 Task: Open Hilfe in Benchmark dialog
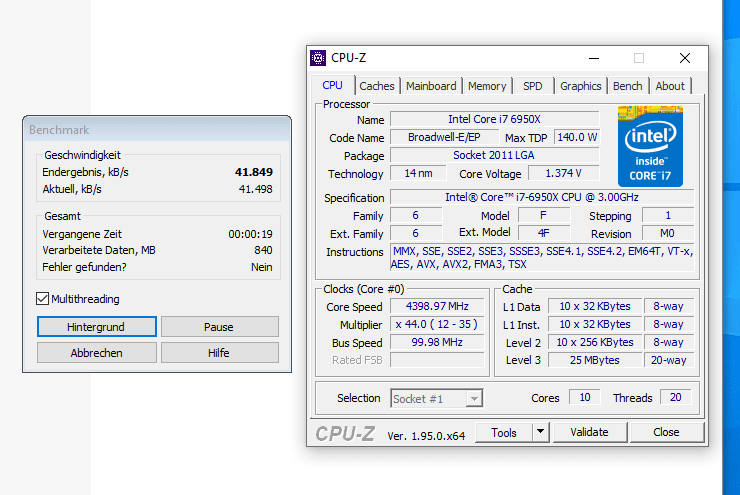(x=219, y=352)
